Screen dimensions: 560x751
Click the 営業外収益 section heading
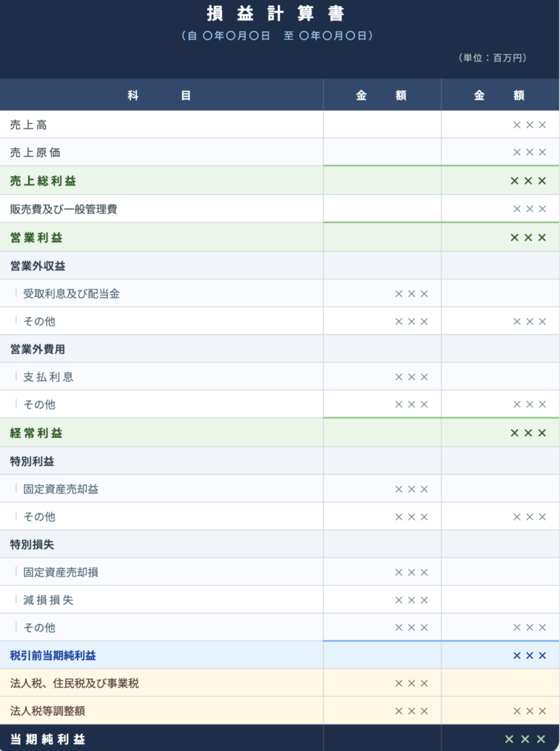click(x=37, y=265)
